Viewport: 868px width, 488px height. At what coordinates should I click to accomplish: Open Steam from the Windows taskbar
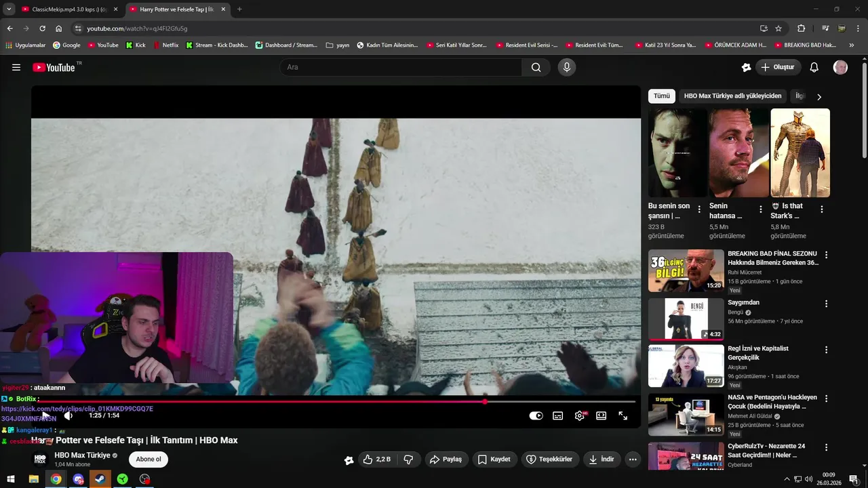[100, 479]
